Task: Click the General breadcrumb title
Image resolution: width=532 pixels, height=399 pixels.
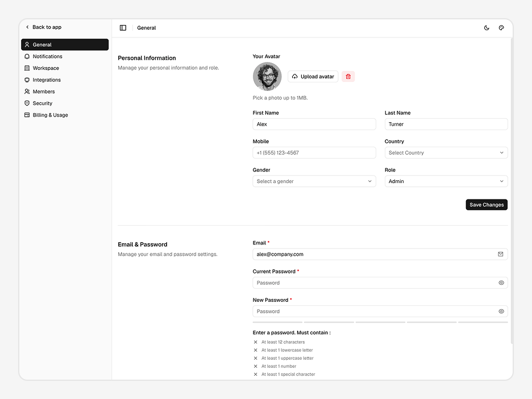Action: point(147,28)
